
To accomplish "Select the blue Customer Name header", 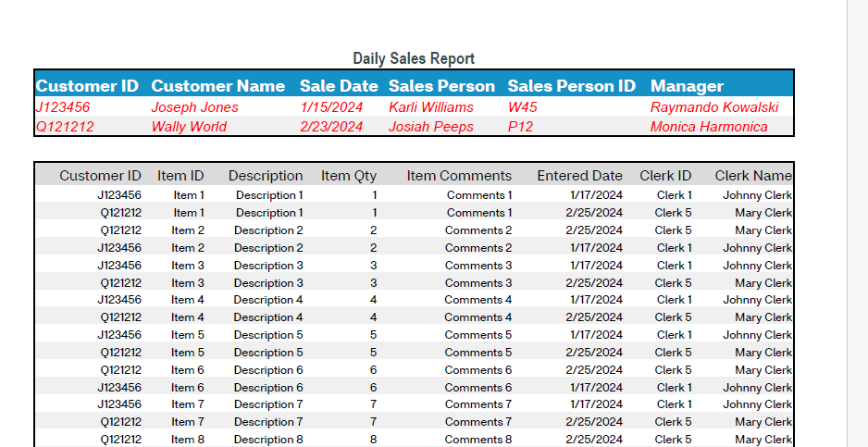I will (218, 86).
